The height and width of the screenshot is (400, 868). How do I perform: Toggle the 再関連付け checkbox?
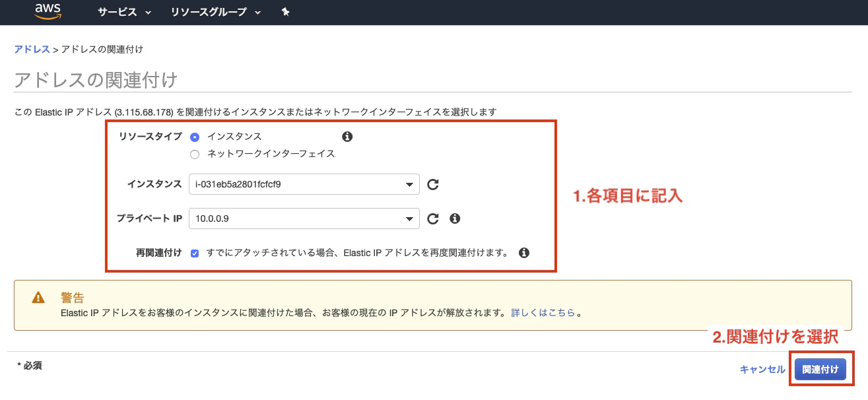(195, 253)
